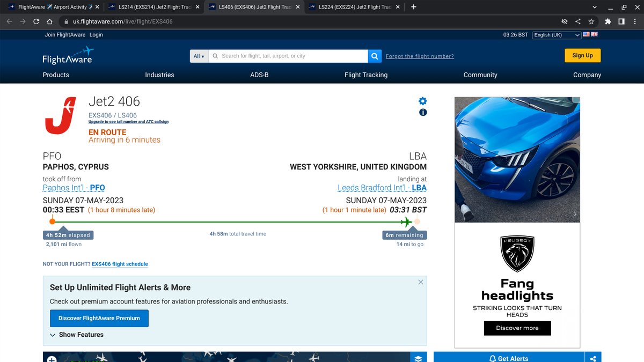This screenshot has width=644, height=362.
Task: Reload the page
Action: (x=36, y=21)
